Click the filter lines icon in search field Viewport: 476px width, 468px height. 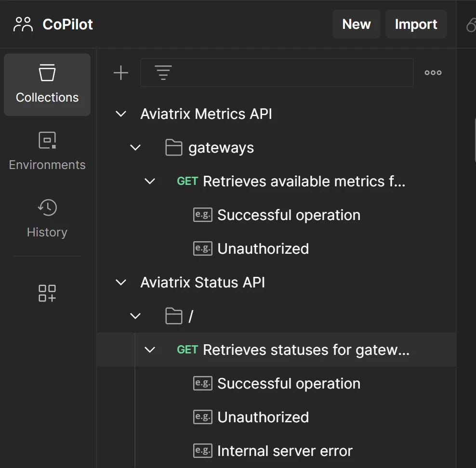point(163,73)
